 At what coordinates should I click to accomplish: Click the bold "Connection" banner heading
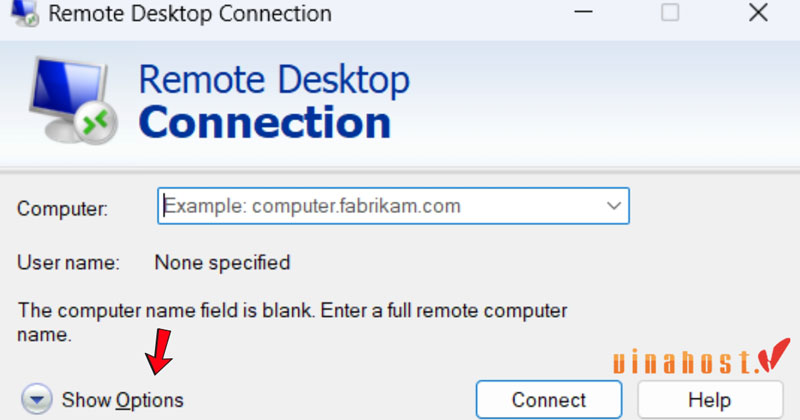(x=265, y=123)
